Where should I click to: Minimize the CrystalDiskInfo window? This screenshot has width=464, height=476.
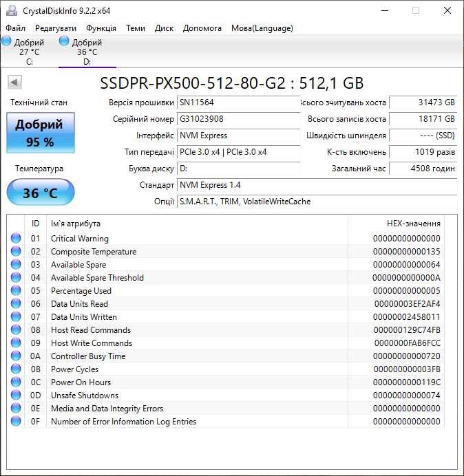pos(385,10)
